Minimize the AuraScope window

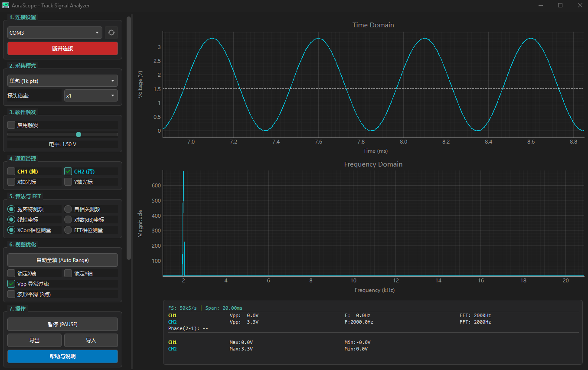tap(541, 5)
